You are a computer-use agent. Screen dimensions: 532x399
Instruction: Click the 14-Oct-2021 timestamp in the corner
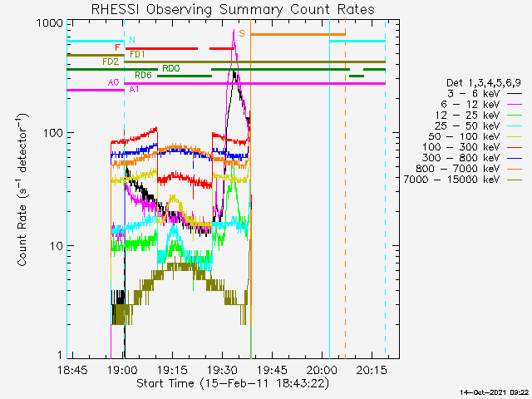coord(493,392)
